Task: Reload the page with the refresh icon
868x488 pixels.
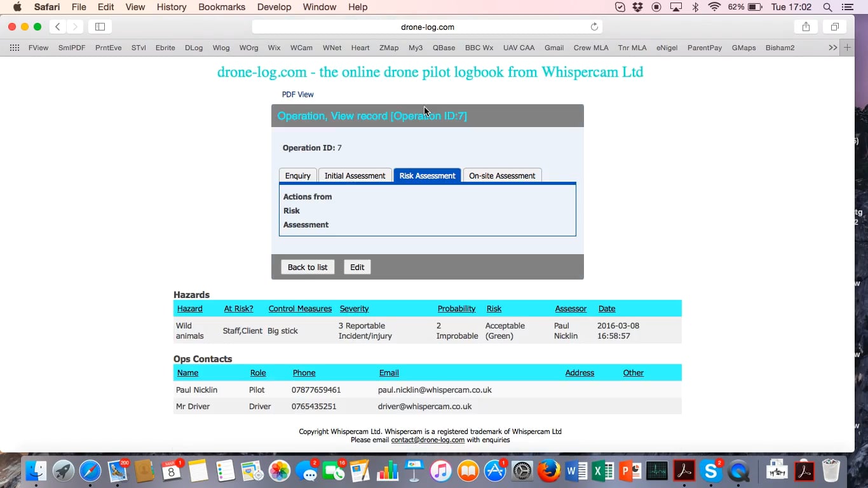Action: (x=594, y=27)
